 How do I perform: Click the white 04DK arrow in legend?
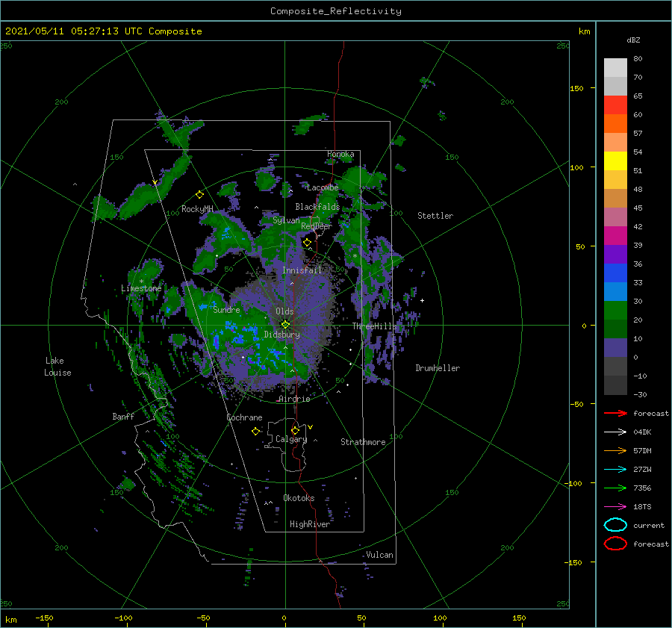(615, 432)
